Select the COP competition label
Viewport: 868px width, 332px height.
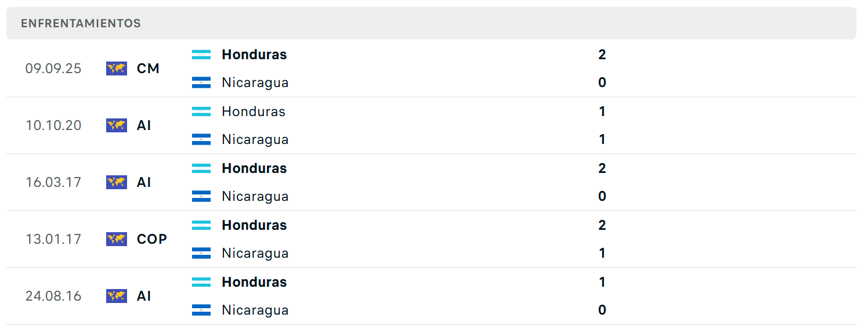152,239
